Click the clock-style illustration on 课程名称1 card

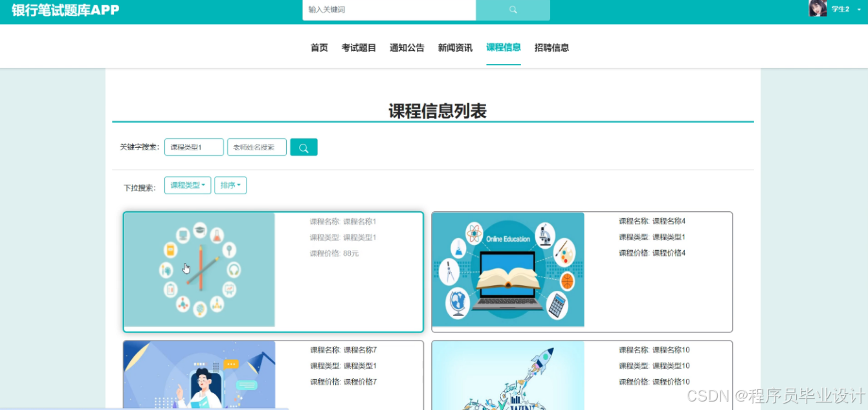199,270
